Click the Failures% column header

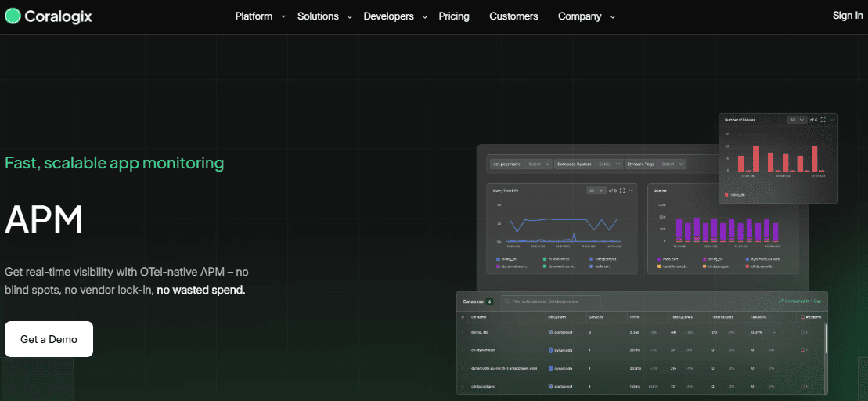758,317
